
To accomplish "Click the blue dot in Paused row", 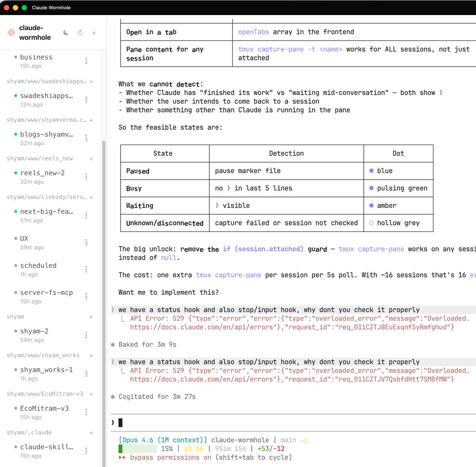I will coord(371,171).
